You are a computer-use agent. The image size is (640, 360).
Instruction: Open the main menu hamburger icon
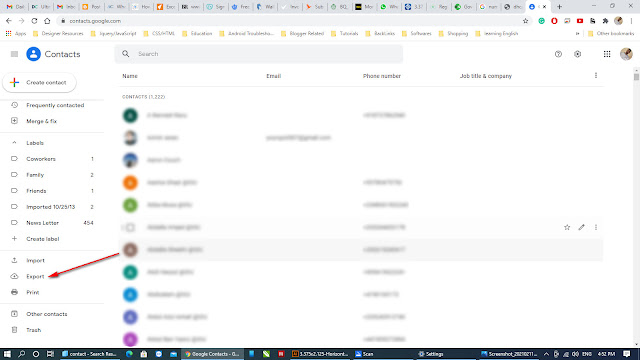point(14,54)
